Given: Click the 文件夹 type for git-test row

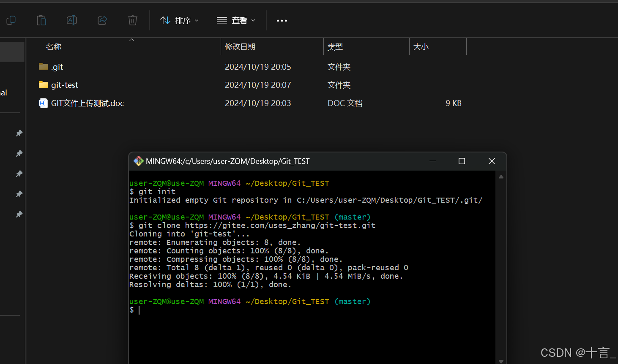Looking at the screenshot, I should (x=339, y=85).
